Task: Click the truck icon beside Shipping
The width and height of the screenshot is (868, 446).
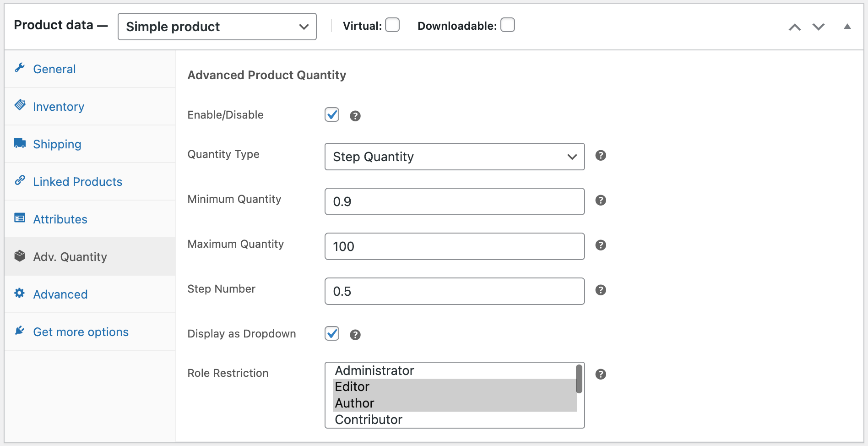Action: (19, 142)
